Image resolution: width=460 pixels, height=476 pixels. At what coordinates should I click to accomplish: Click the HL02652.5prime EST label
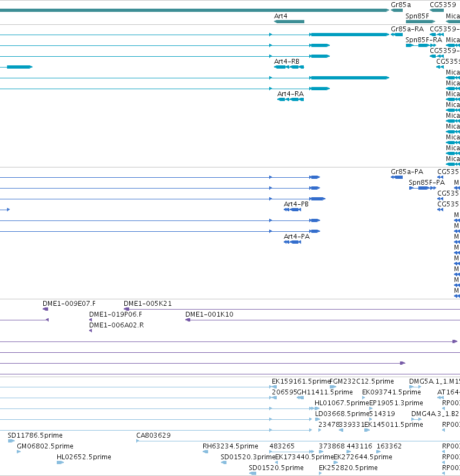click(84, 457)
